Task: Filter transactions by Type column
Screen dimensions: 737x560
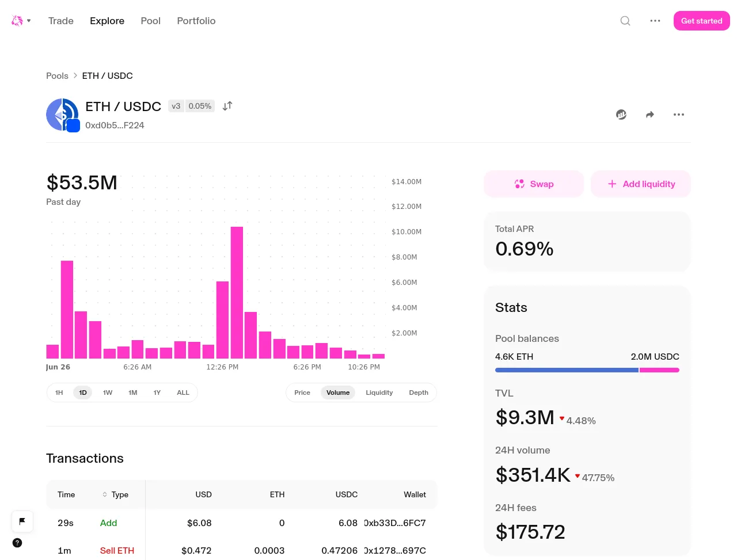Action: click(115, 494)
